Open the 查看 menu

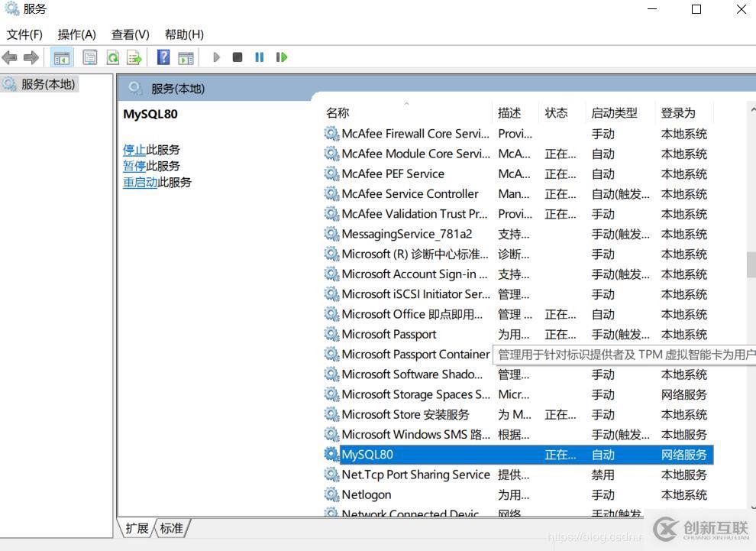(128, 34)
